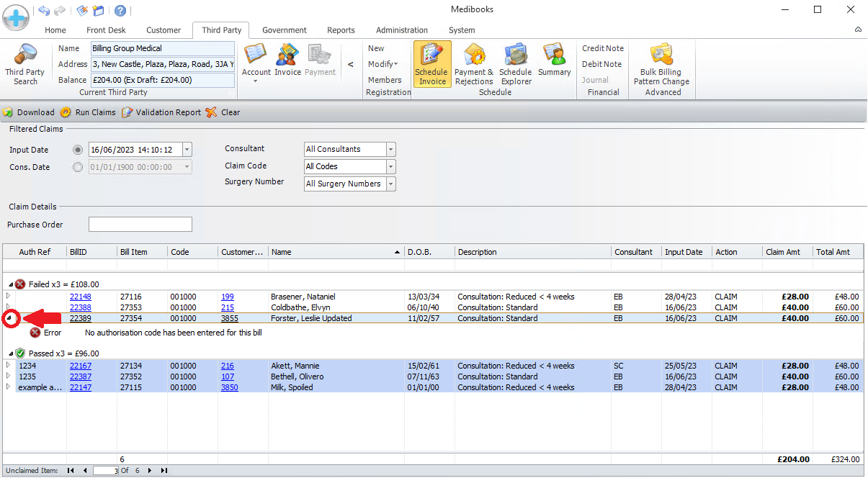Click the Purchase Order input field
868x478 pixels.
tap(140, 225)
